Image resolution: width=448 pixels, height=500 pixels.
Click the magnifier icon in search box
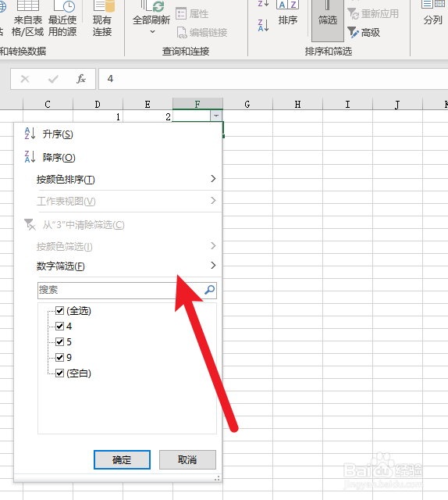coord(210,290)
